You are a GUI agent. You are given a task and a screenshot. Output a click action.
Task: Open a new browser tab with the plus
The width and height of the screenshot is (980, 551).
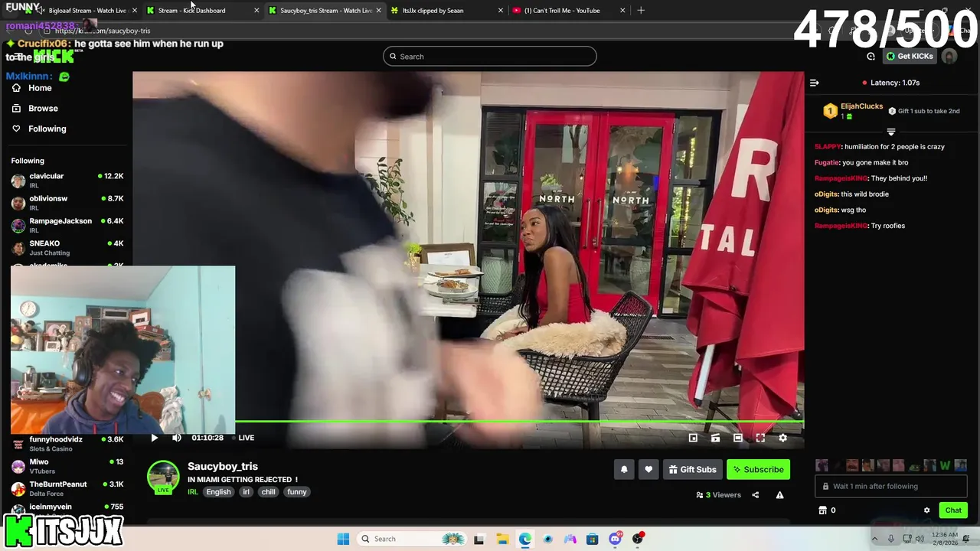click(x=641, y=11)
